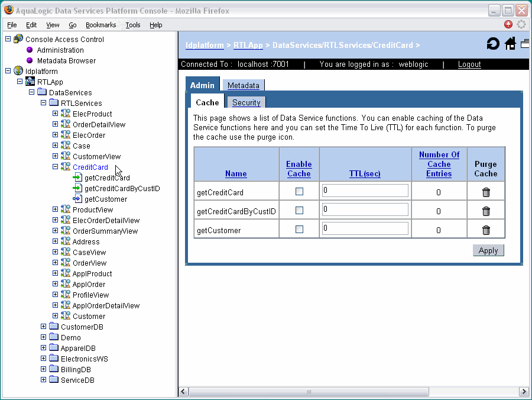The height and width of the screenshot is (400, 532).
Task: Click the green arrow icon for getCreditCardByCustID
Action: [x=77, y=188]
